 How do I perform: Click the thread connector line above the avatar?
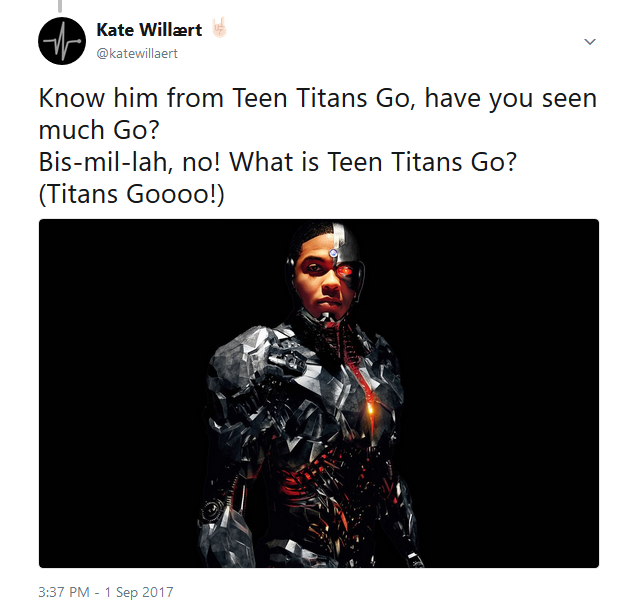click(x=60, y=6)
